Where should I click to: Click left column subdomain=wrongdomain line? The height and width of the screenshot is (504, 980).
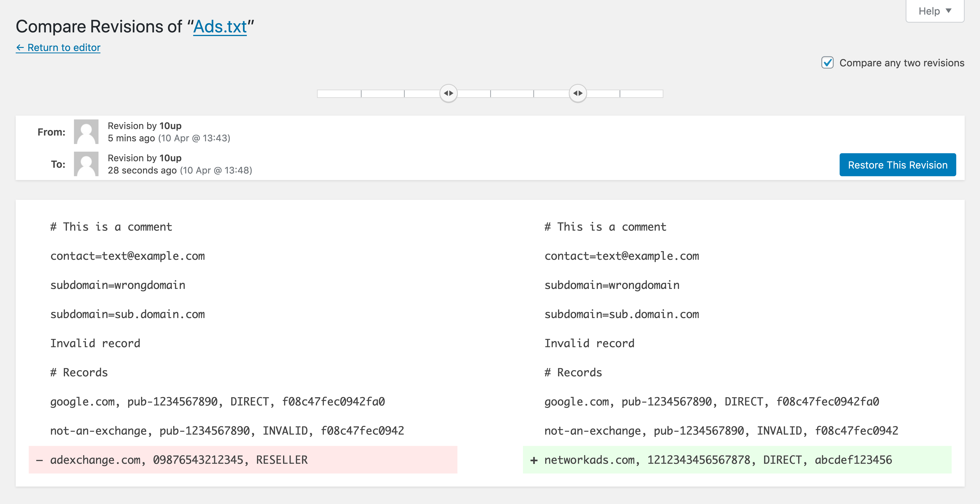117,285
